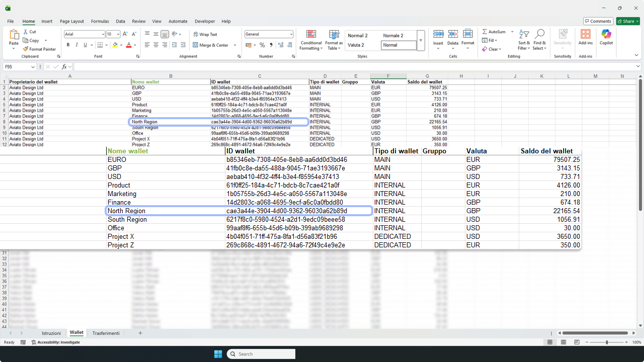The width and height of the screenshot is (644, 362).
Task: Toggle Bold formatting
Action: pos(68,45)
